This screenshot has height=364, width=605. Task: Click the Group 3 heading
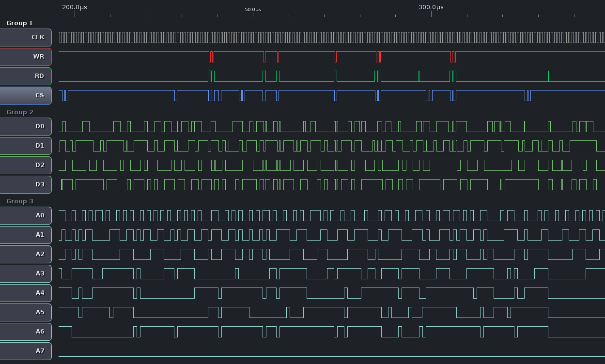pos(20,201)
